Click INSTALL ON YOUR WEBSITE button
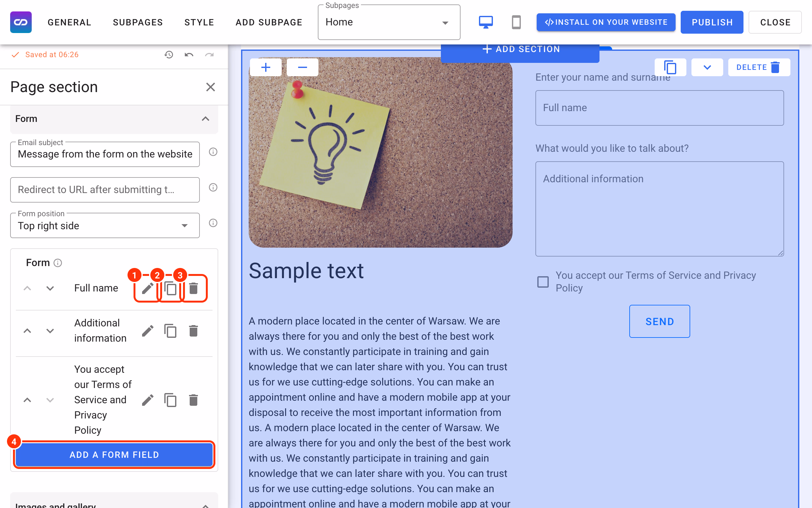812x508 pixels. pos(606,22)
